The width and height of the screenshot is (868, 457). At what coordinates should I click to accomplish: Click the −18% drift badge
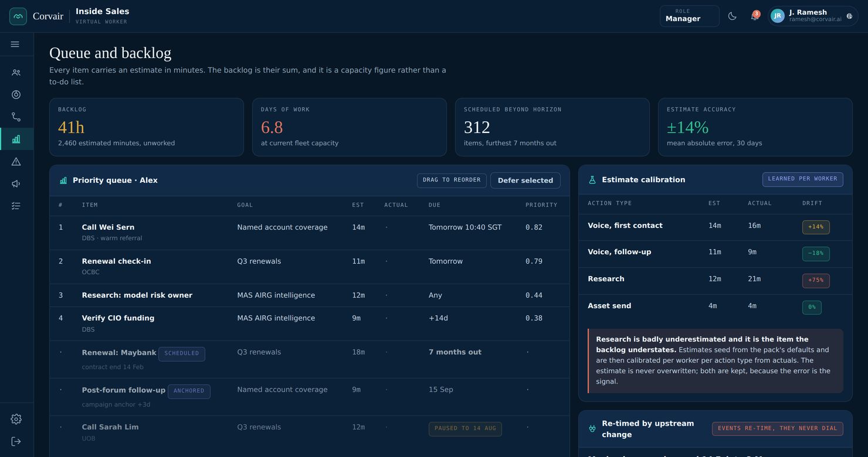coord(816,254)
